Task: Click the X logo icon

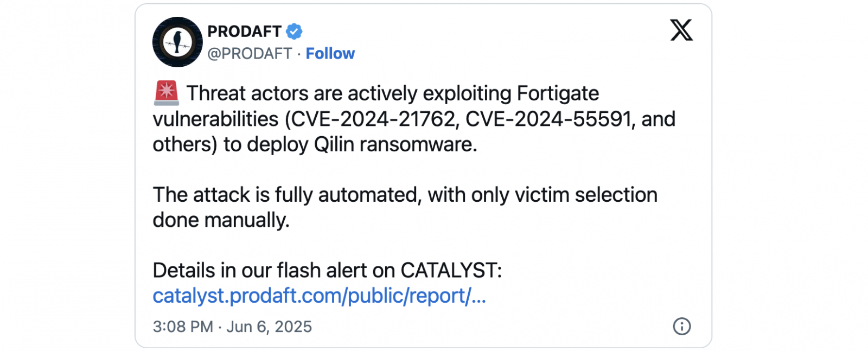Action: 682,30
